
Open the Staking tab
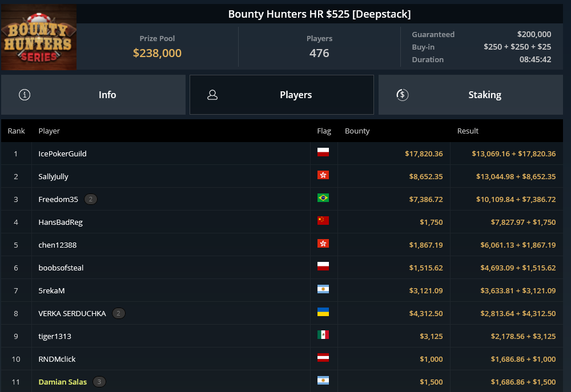click(471, 95)
